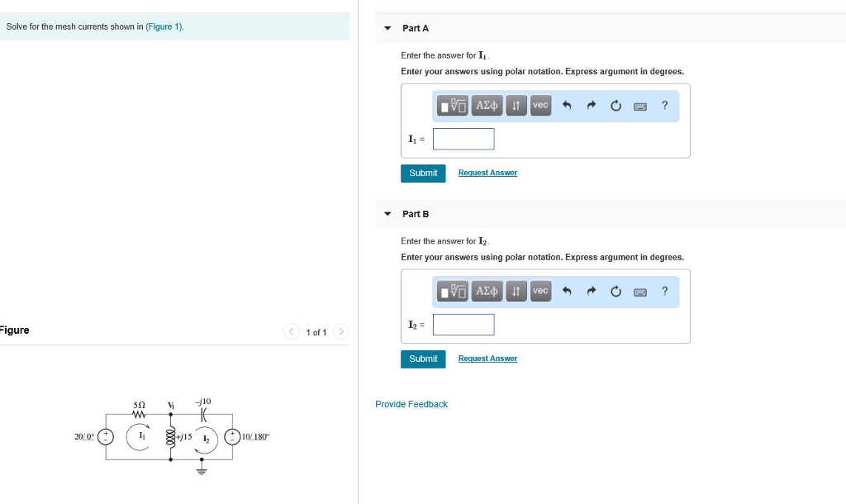846x504 pixels.
Task: Click the next figure arrow
Action: (341, 331)
